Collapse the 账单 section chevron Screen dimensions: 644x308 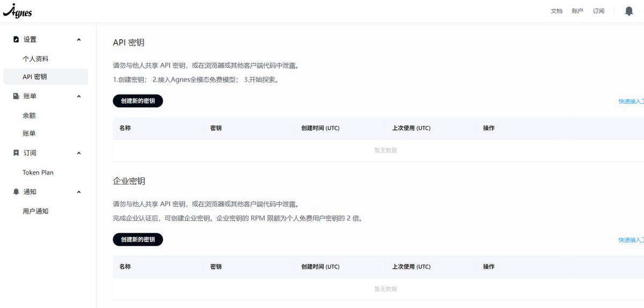[79, 96]
